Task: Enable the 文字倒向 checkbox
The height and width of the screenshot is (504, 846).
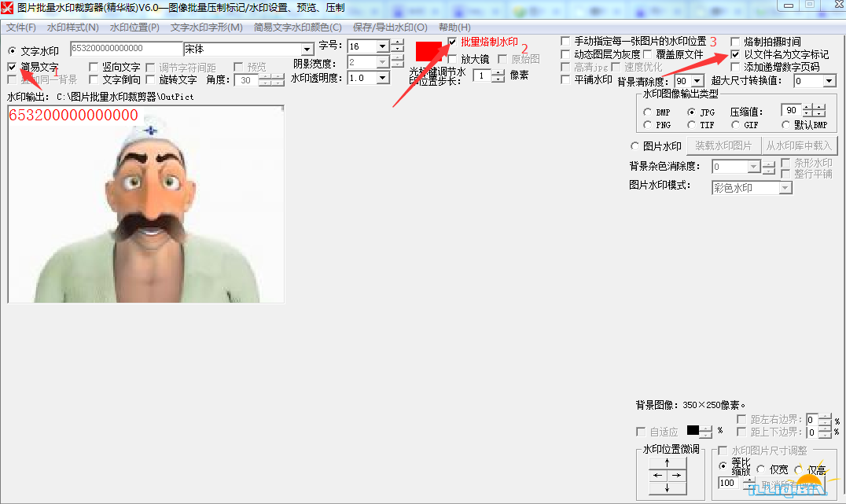Action: [94, 80]
